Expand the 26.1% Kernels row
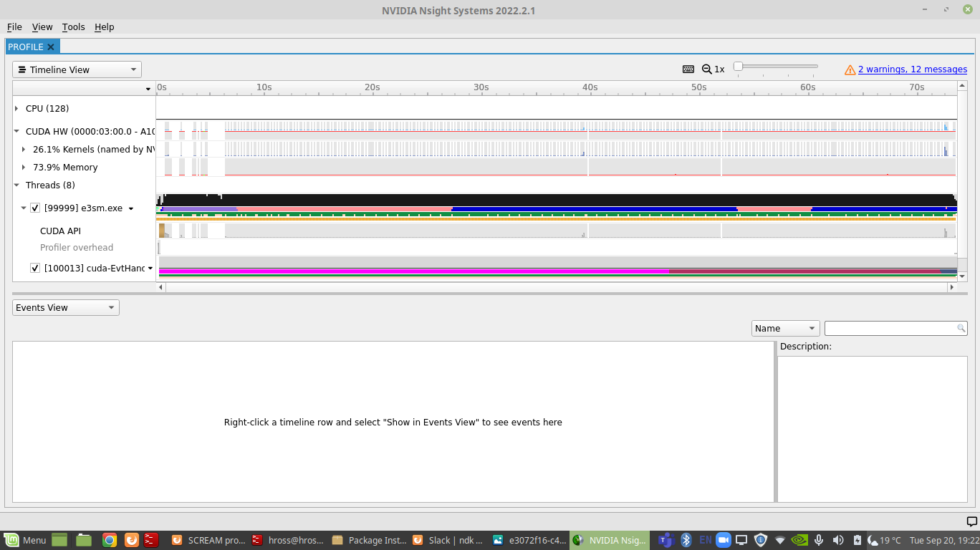980x550 pixels. tap(24, 149)
